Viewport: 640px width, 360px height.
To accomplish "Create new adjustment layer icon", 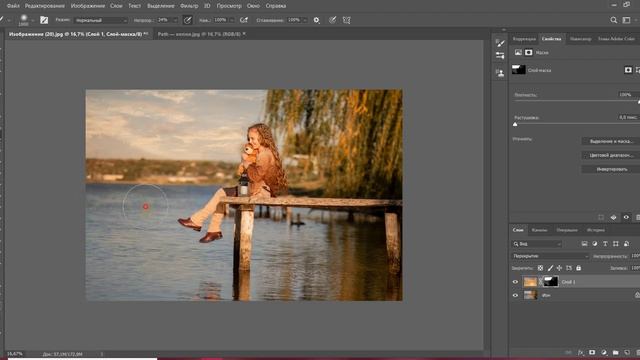I will point(604,353).
